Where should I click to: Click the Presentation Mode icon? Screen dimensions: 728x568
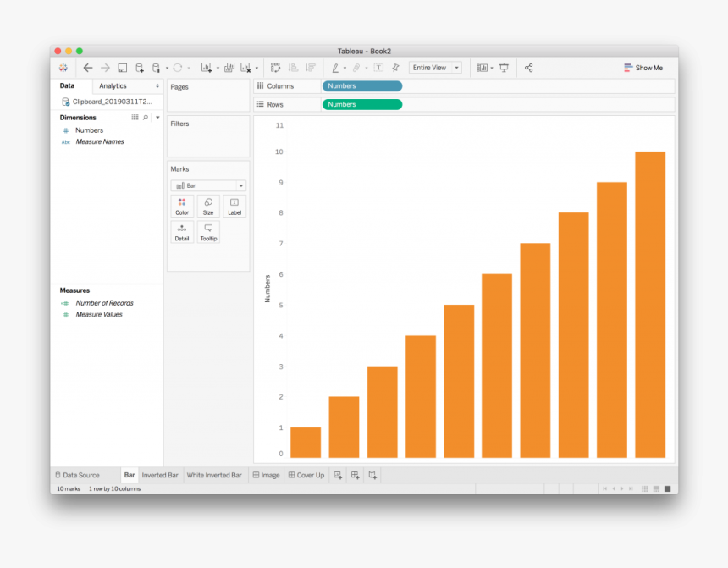click(504, 68)
